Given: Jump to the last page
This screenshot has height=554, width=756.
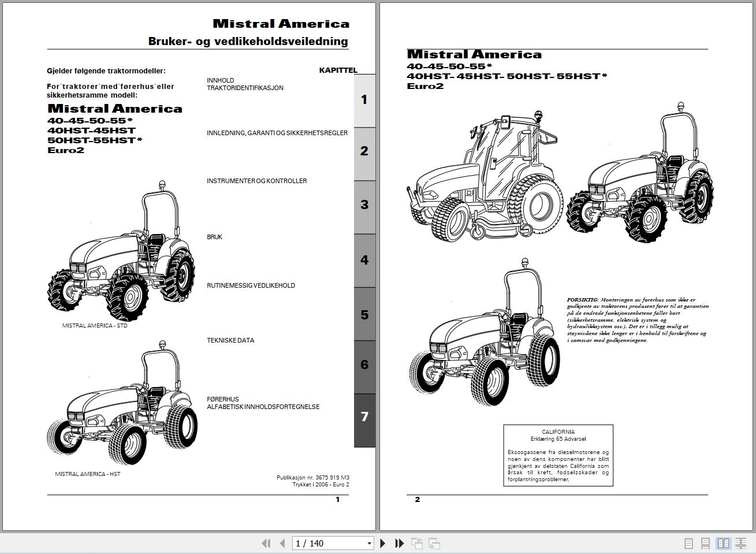Looking at the screenshot, I should pyautogui.click(x=399, y=543).
